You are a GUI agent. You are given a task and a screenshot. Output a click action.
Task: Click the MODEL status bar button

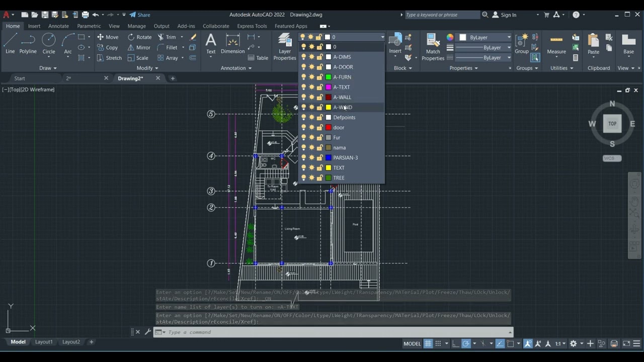(412, 344)
